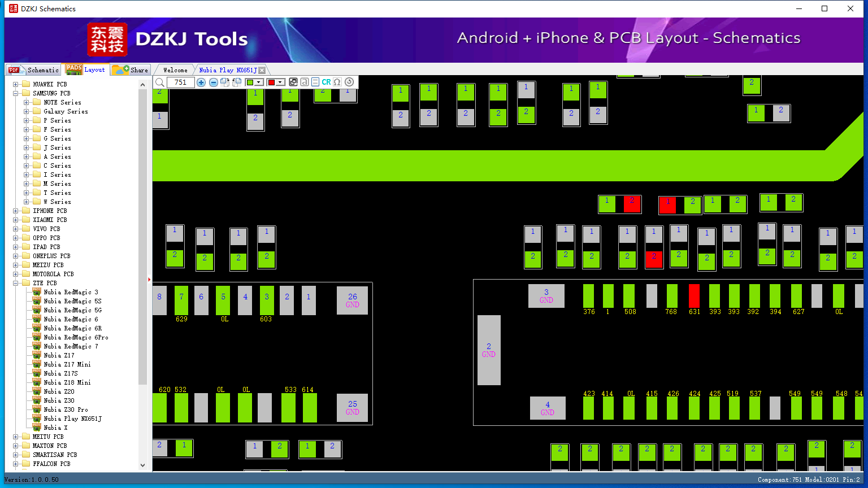This screenshot has width=868, height=488.
Task: Open Nubia Z17 Mini layout
Action: tap(67, 364)
